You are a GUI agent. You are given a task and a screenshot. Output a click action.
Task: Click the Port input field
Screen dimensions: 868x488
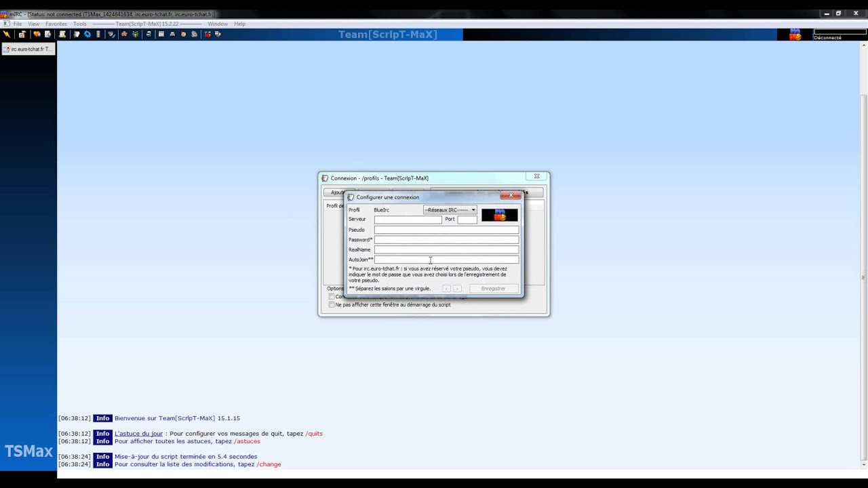coord(467,220)
